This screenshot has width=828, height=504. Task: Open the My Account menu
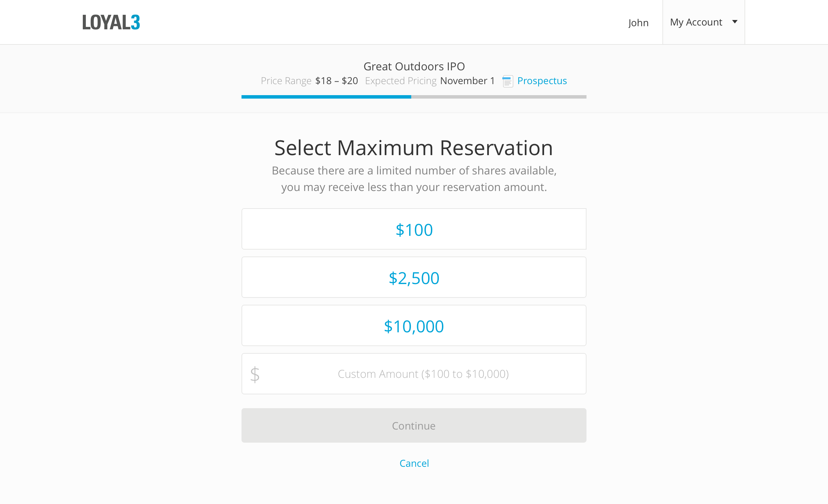tap(696, 22)
